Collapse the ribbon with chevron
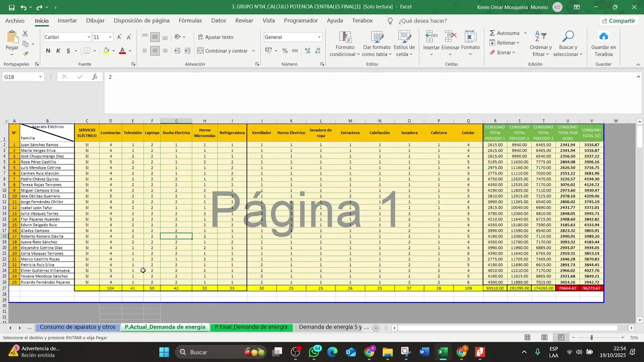 pos(638,64)
